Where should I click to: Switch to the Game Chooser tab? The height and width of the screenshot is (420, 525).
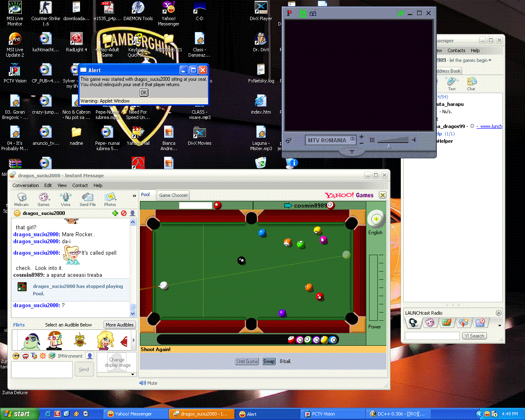coord(173,195)
